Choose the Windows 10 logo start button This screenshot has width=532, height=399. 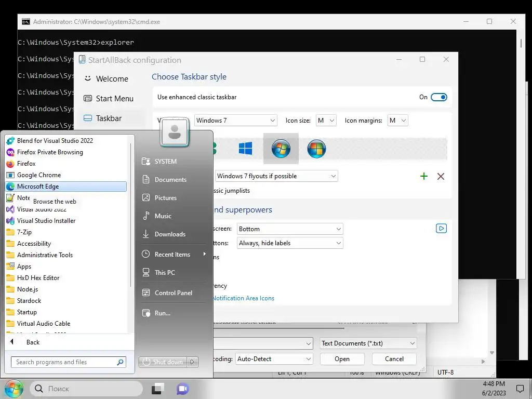tap(245, 149)
